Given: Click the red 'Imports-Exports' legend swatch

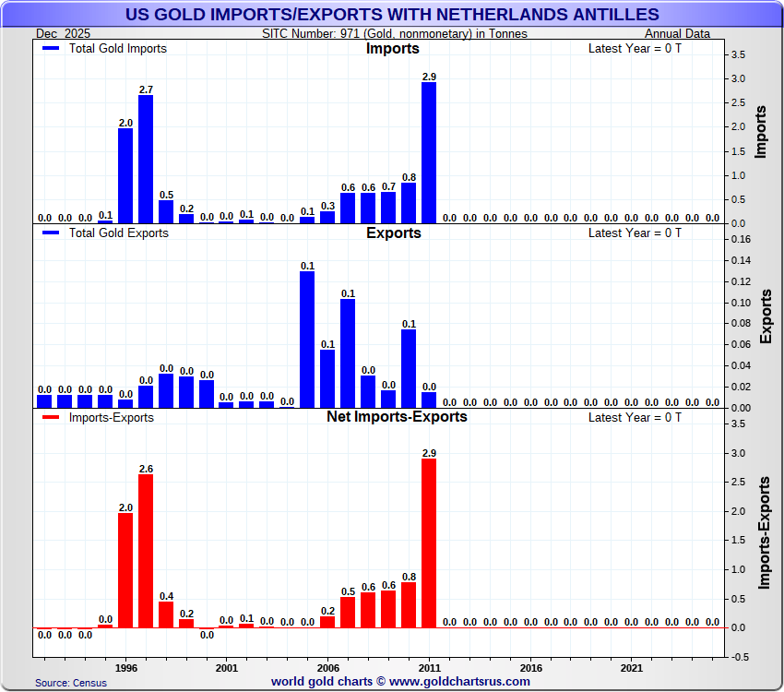Looking at the screenshot, I should tap(51, 417).
